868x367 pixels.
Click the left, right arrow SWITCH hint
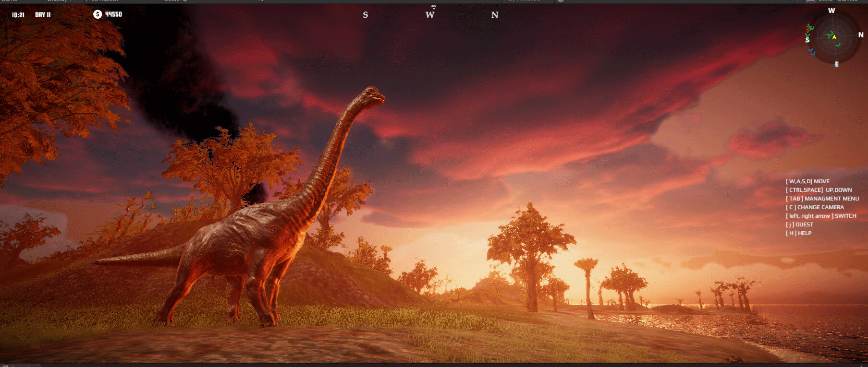[x=821, y=216]
